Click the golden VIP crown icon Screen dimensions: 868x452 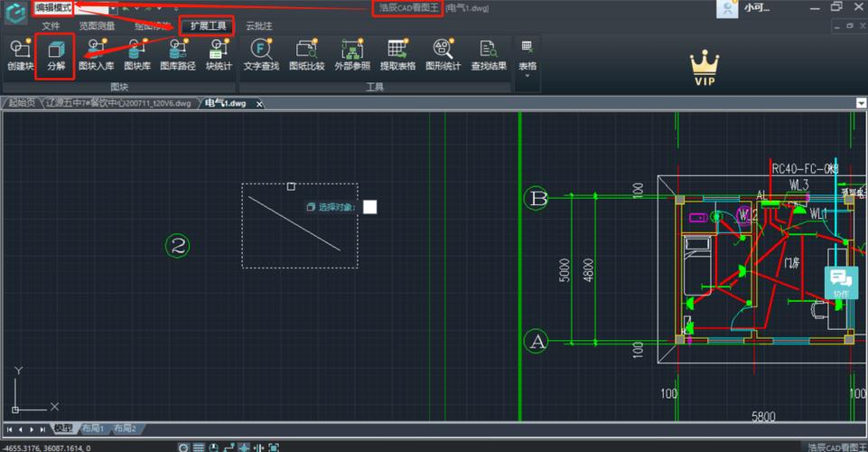pyautogui.click(x=705, y=68)
